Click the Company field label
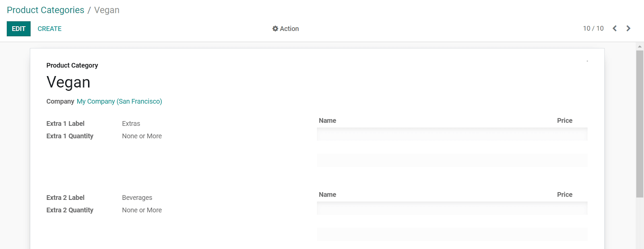 (60, 101)
